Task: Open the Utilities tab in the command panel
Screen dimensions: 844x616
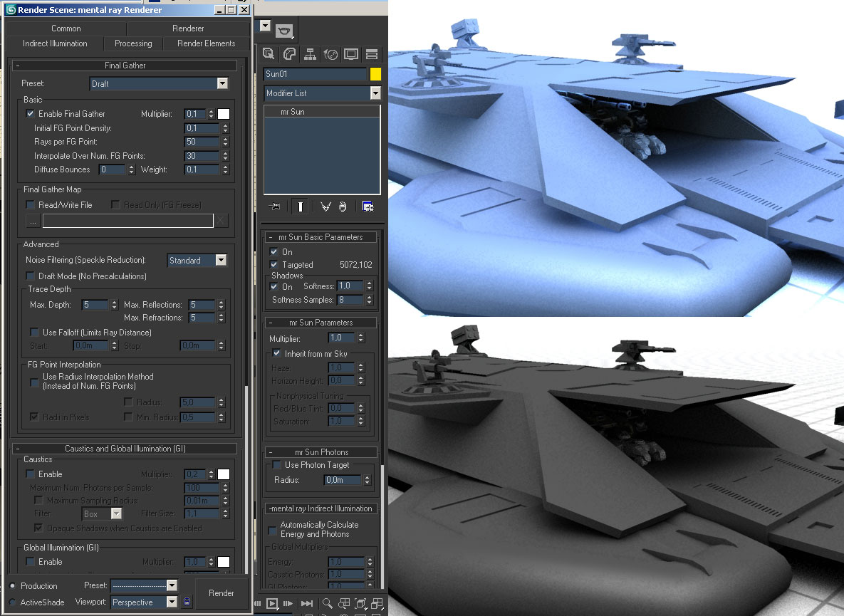Action: pyautogui.click(x=371, y=54)
